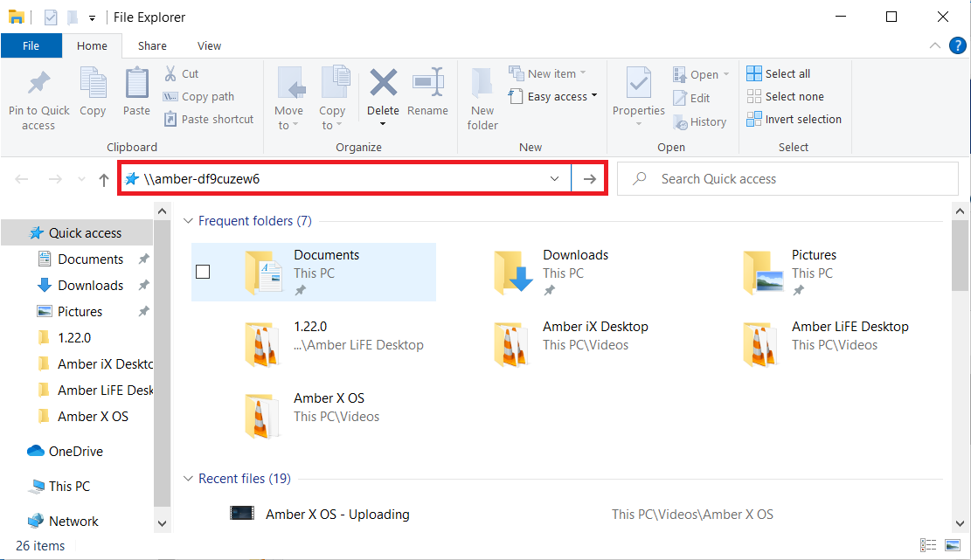
Task: Open the New item dropdown
Action: coord(547,73)
